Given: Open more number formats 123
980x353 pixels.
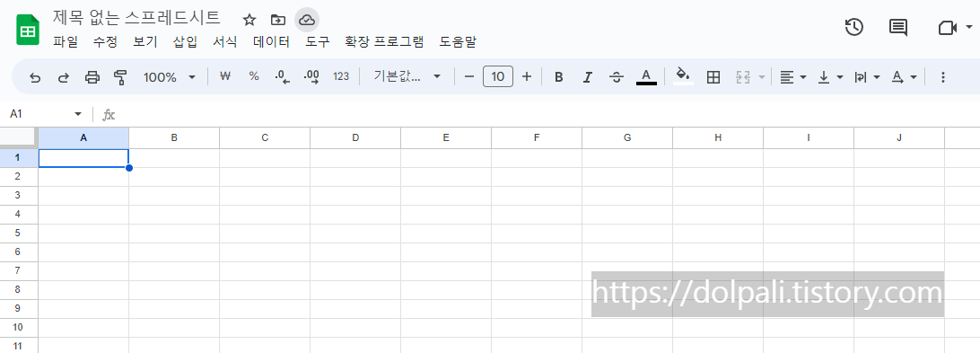Looking at the screenshot, I should (341, 76).
